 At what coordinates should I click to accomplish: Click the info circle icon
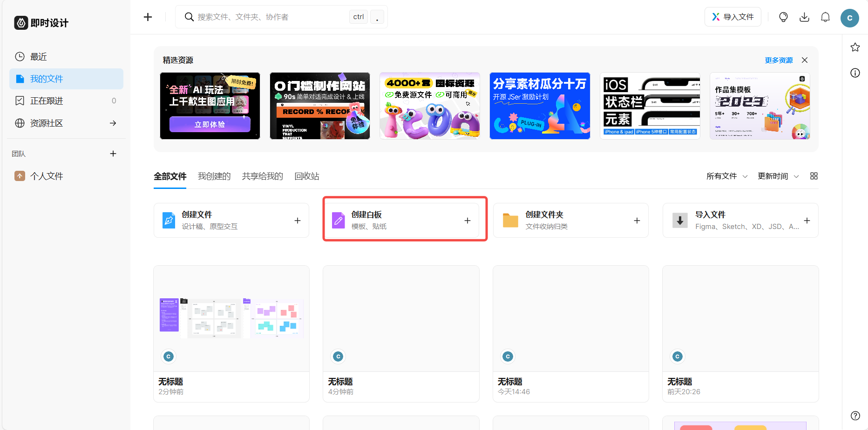coord(855,73)
